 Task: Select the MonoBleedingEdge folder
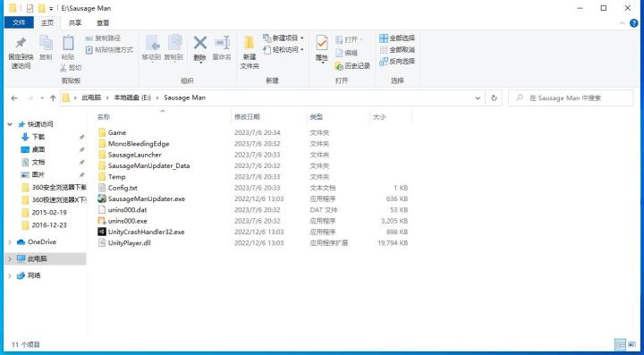(x=139, y=144)
